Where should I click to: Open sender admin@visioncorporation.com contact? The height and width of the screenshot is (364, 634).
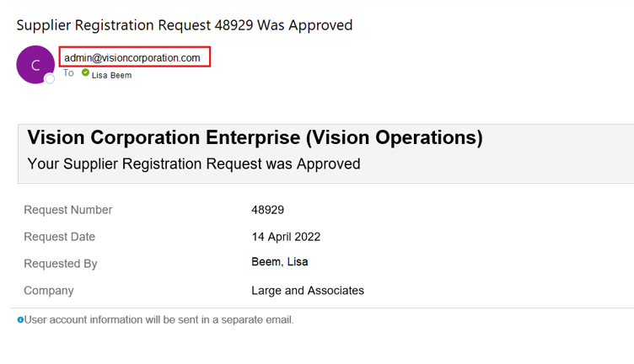132,57
